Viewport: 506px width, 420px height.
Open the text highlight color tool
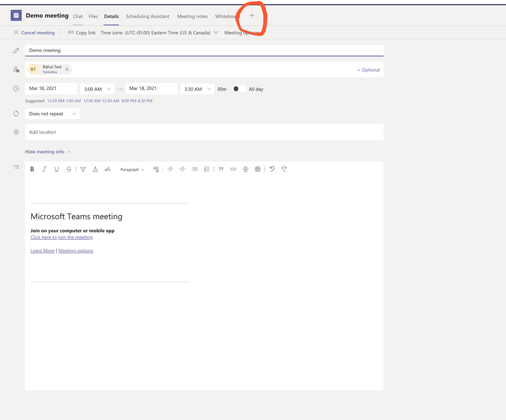[x=83, y=169]
